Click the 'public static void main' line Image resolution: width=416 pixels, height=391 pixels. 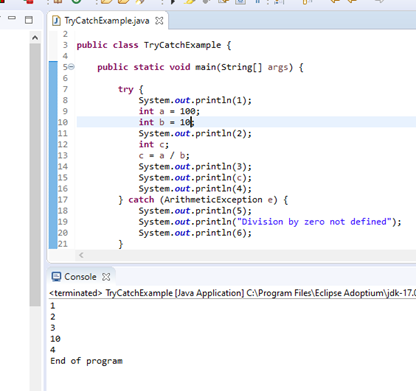coord(200,67)
